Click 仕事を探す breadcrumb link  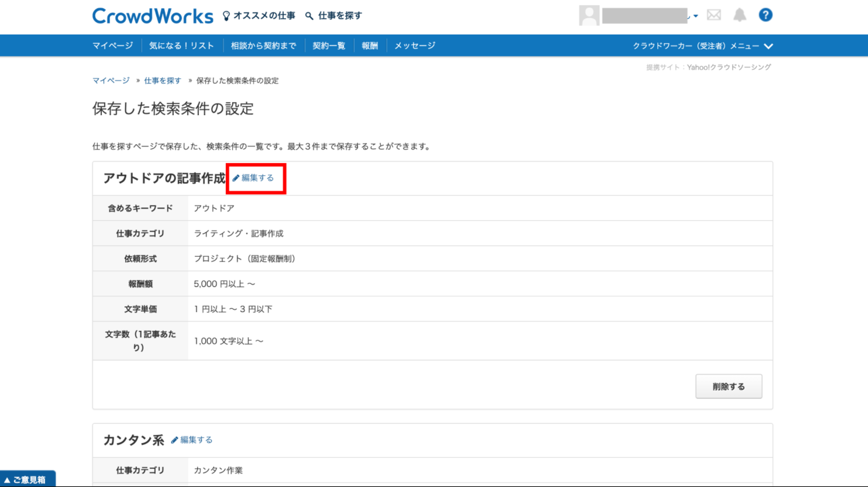[x=162, y=81]
